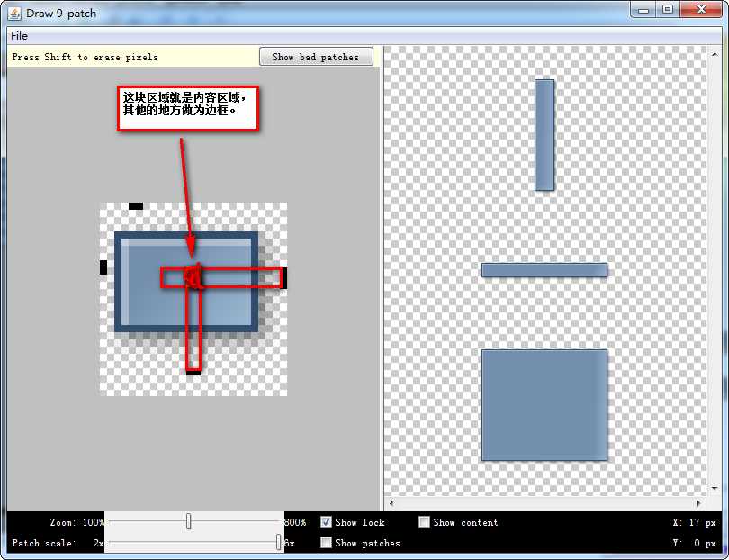Click the vertically stretched preview image
The width and height of the screenshot is (729, 560).
point(544,135)
